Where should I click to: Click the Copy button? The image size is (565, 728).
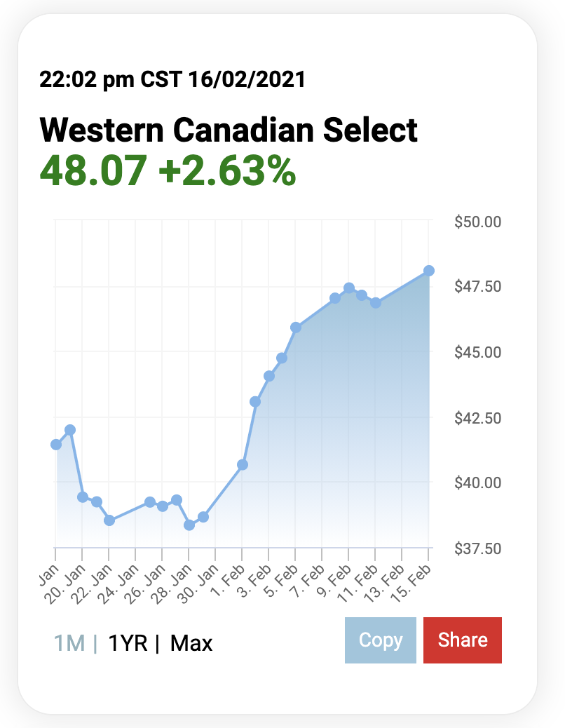click(x=381, y=640)
